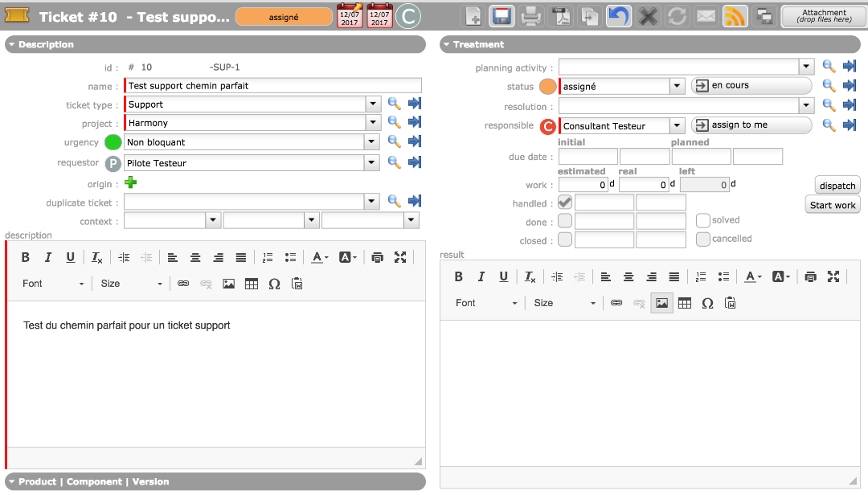Enable the solved checkbox

[703, 220]
